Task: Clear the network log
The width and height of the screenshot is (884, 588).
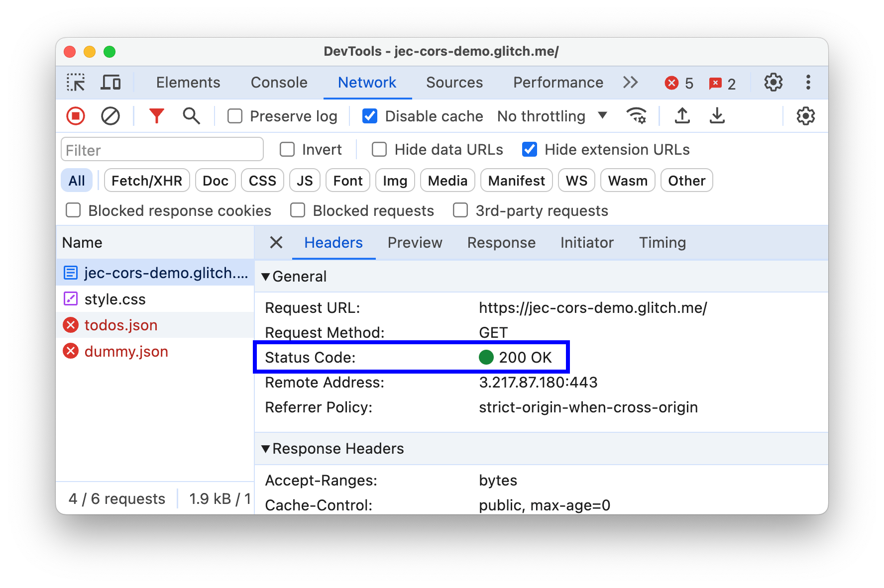Action: coord(110,116)
